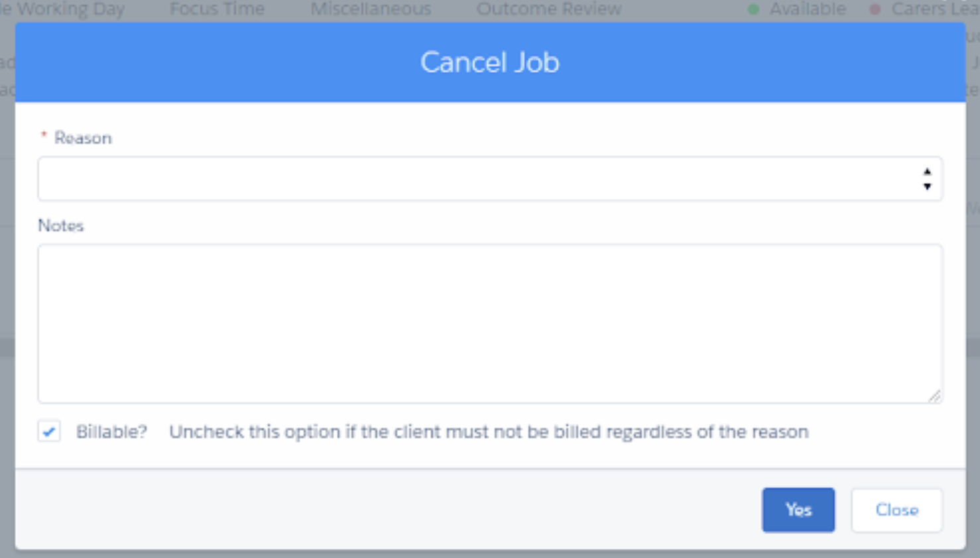The image size is (980, 558).
Task: Click the Reason field label
Action: 83,138
